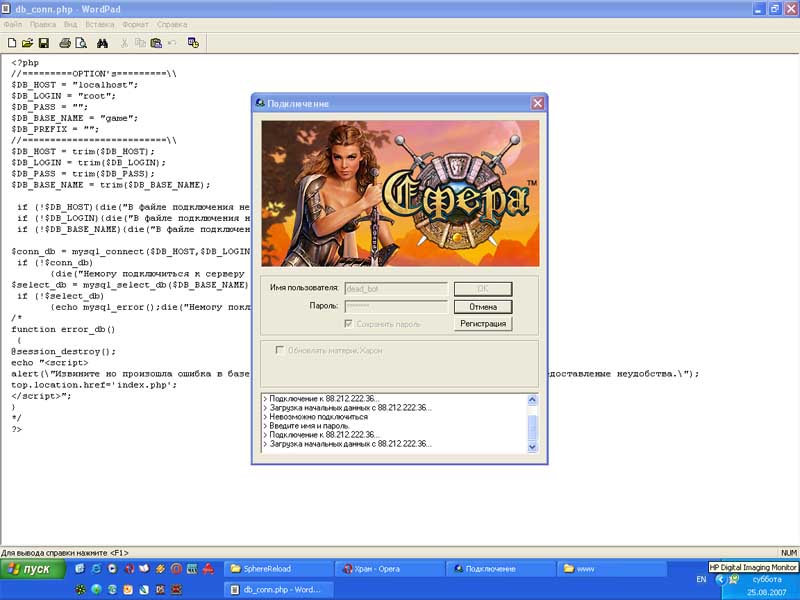Open the Формат menu
This screenshot has width=800, height=600.
[x=135, y=24]
